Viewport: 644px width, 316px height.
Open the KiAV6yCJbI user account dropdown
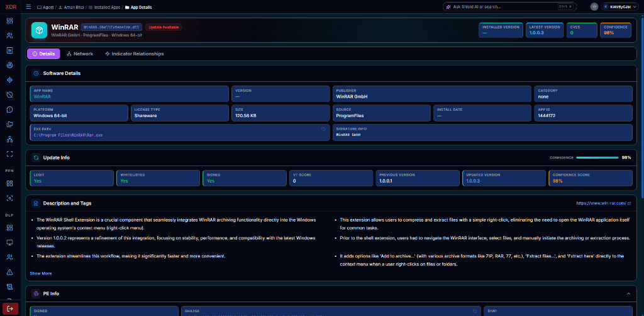click(x=620, y=6)
